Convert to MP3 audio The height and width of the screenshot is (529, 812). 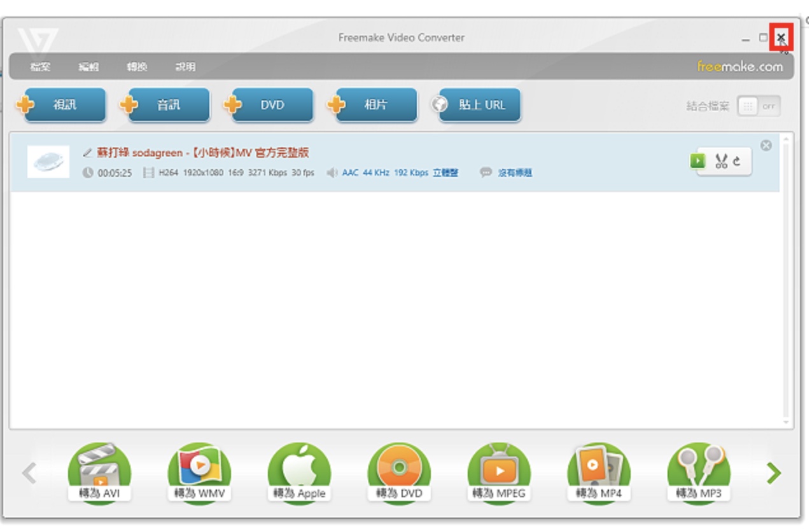click(699, 472)
